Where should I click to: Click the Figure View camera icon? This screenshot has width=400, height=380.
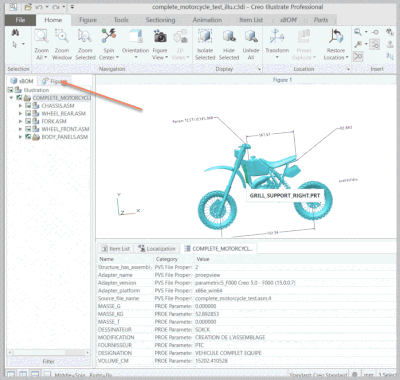tap(160, 36)
